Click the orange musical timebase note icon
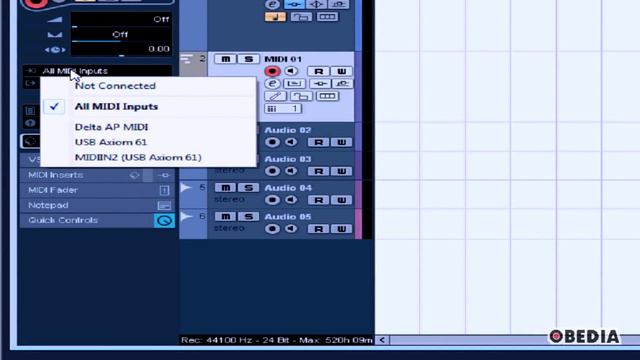 (276, 17)
